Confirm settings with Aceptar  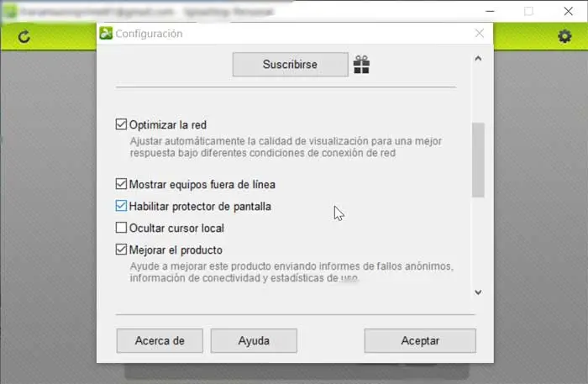click(420, 340)
